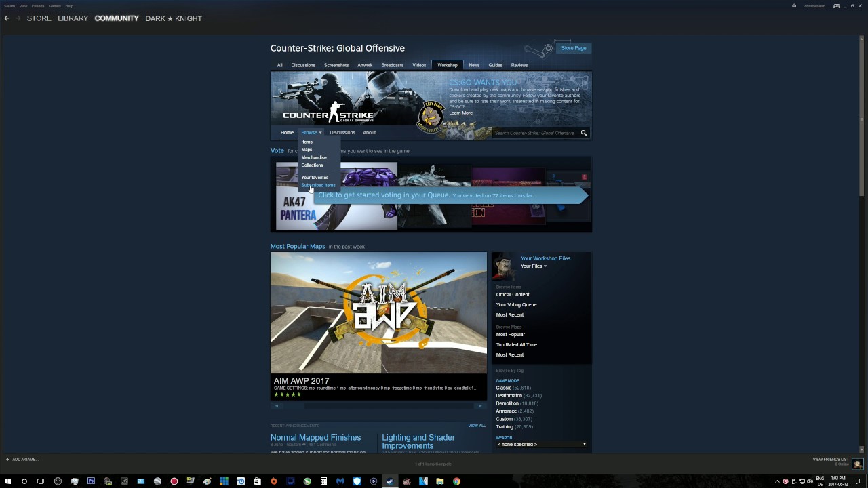Select Collections from Browse menu

(x=312, y=165)
